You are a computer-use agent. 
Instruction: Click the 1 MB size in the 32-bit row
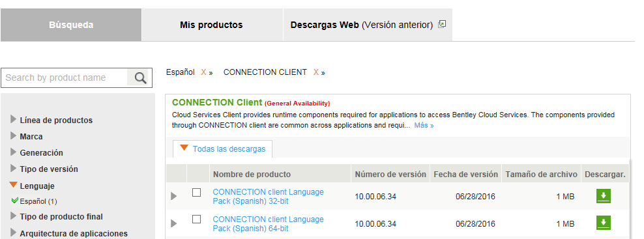click(565, 196)
